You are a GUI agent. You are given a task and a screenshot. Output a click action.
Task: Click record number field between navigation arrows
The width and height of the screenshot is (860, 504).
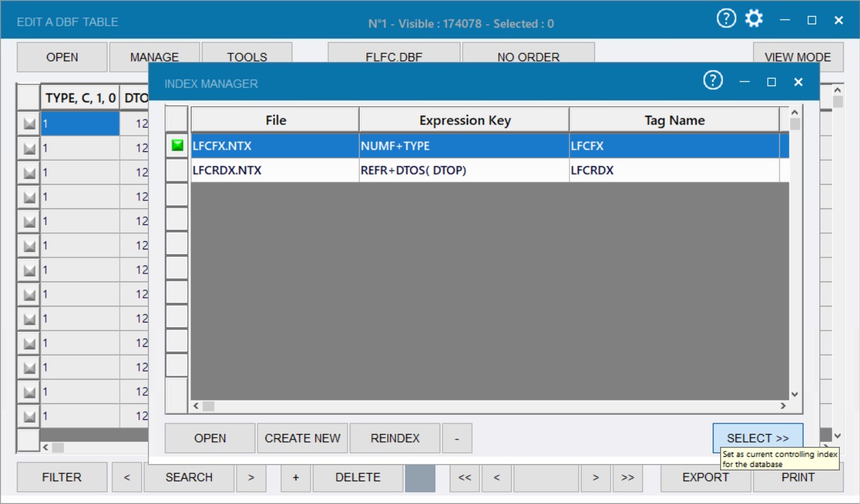[x=546, y=477]
